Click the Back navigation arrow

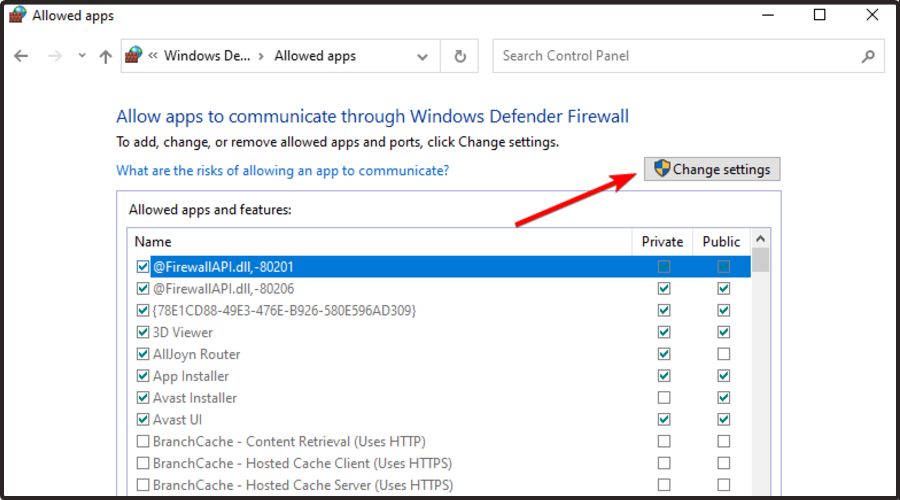pyautogui.click(x=22, y=57)
